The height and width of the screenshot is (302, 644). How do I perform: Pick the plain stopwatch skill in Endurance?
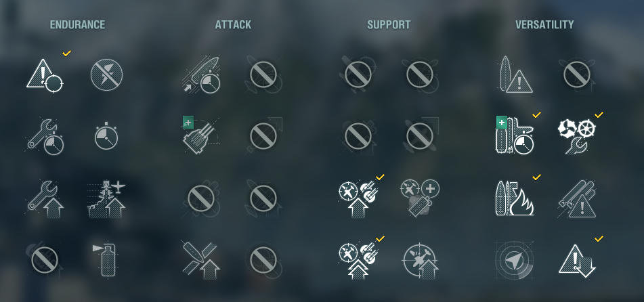[x=106, y=136]
